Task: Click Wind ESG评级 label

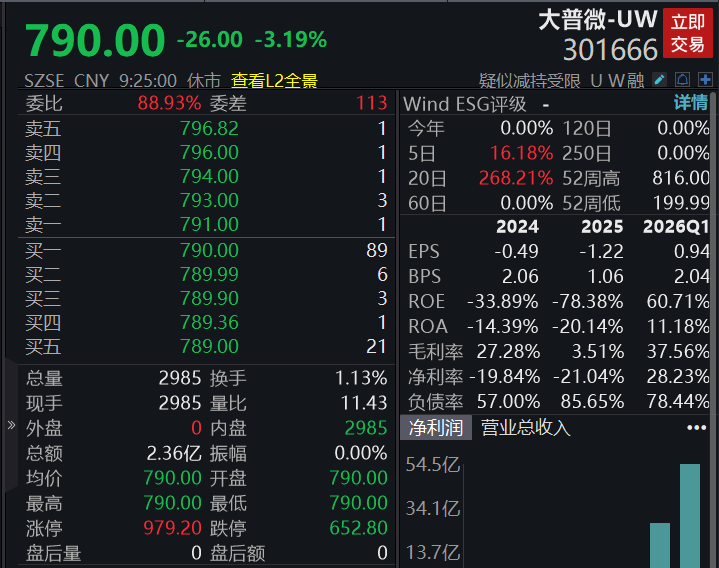Action: (x=465, y=104)
